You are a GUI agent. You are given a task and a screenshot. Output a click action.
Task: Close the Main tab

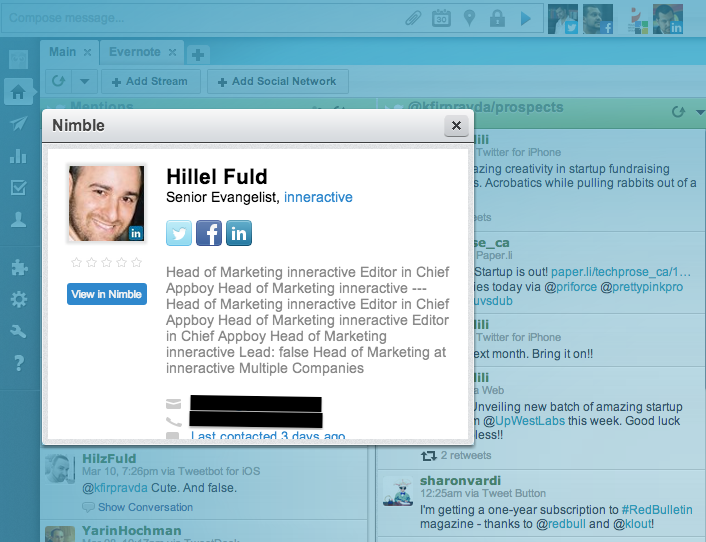click(x=87, y=52)
